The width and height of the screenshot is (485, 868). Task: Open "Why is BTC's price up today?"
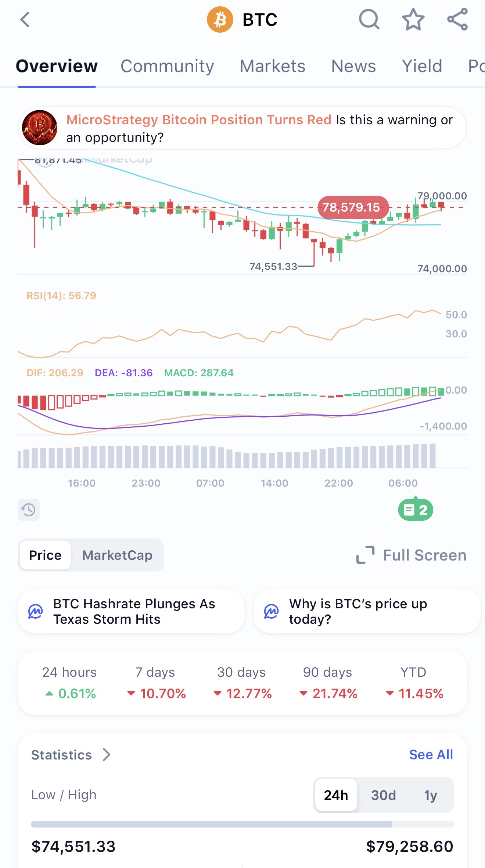(x=367, y=611)
